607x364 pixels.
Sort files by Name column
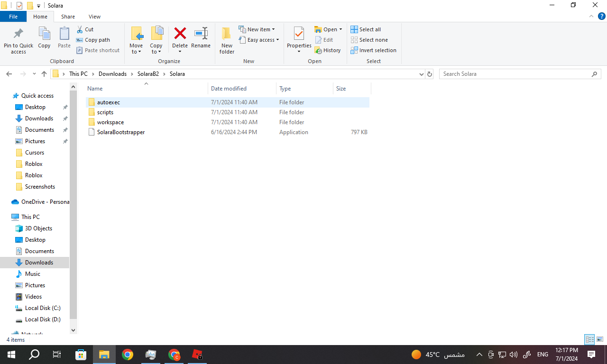click(x=146, y=89)
